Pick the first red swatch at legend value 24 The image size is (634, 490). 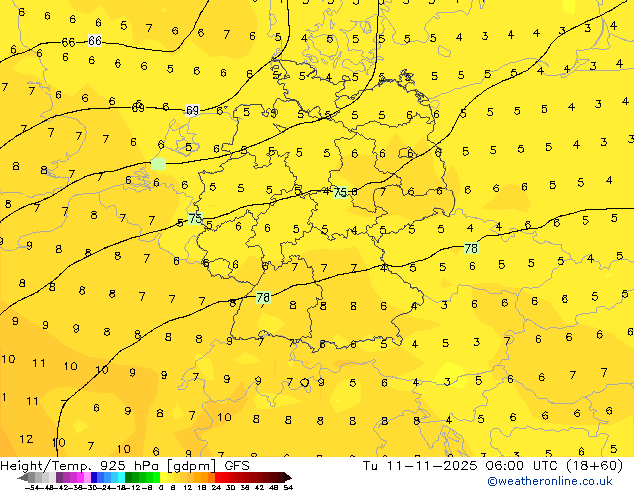pos(218,477)
